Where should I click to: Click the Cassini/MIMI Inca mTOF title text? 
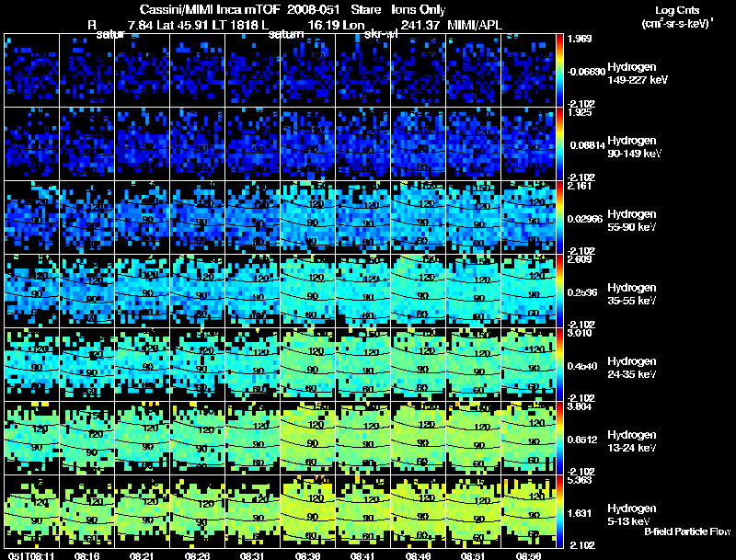[x=210, y=9]
